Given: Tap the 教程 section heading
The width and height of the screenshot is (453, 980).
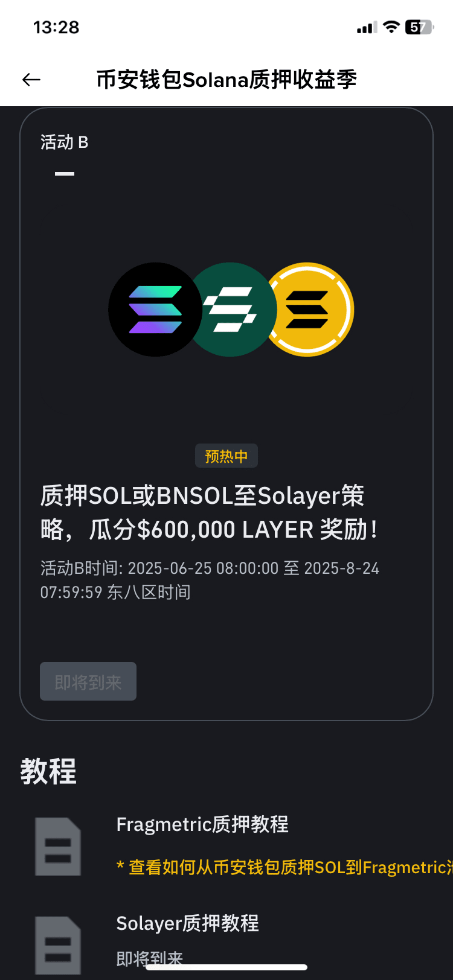Looking at the screenshot, I should tap(48, 771).
